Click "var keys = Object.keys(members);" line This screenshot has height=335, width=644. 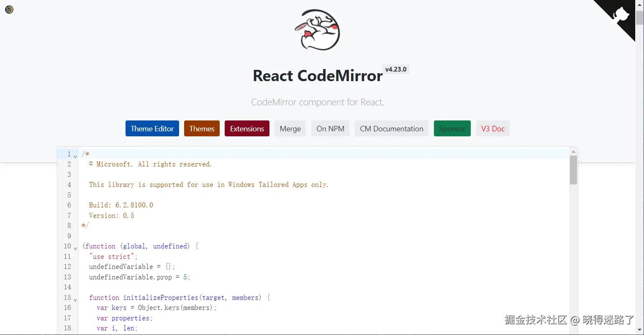pyautogui.click(x=157, y=307)
